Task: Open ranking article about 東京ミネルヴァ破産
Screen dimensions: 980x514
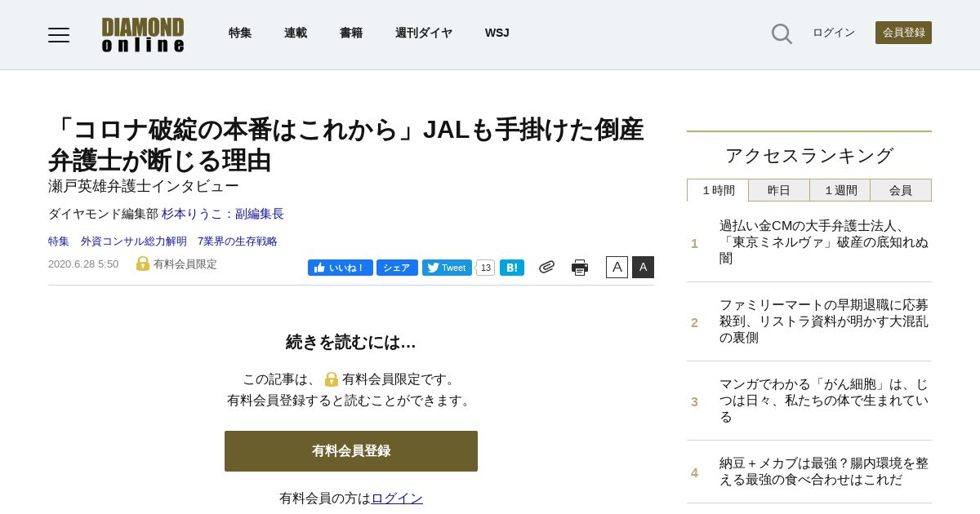Action: point(824,242)
